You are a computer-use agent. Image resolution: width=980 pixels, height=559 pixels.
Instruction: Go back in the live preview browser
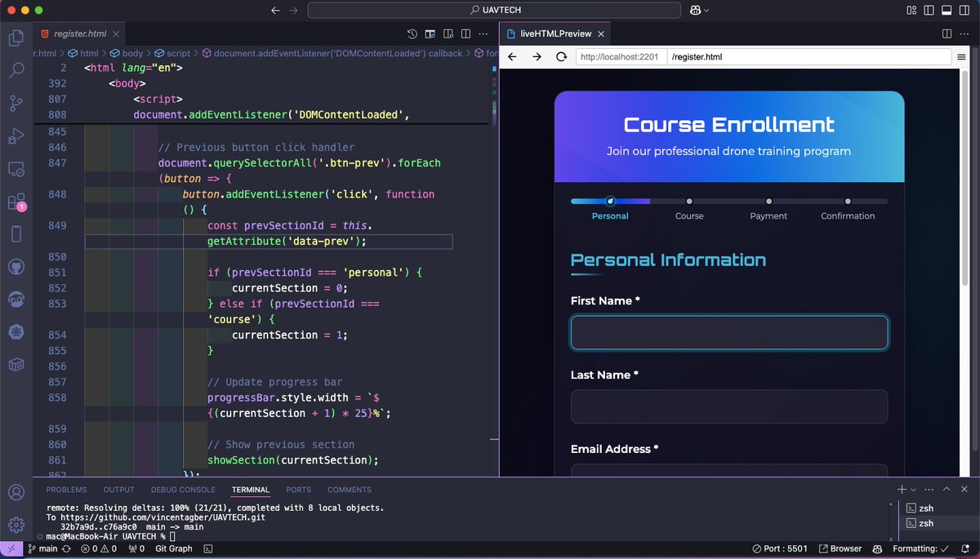click(x=512, y=57)
